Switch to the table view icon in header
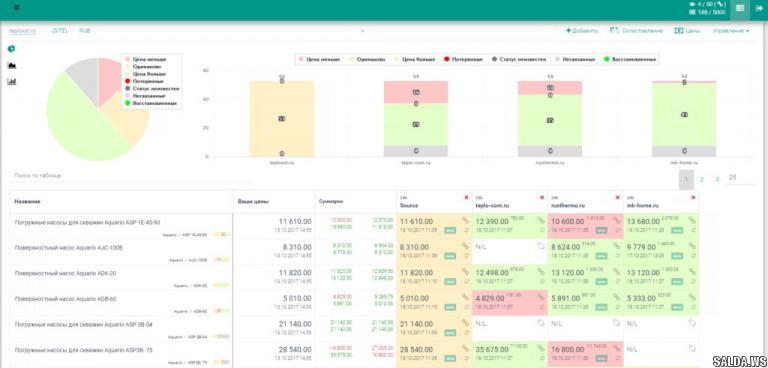Image resolution: width=768 pixels, height=368 pixels. click(x=740, y=8)
